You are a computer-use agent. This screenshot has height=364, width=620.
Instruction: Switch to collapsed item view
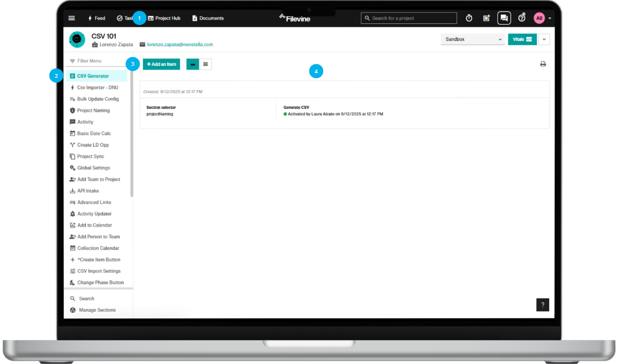coord(193,64)
